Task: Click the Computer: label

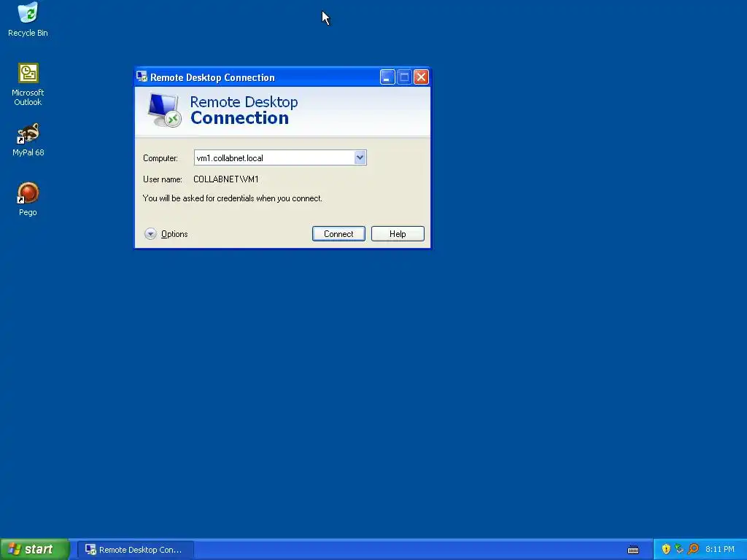Action: coord(160,158)
